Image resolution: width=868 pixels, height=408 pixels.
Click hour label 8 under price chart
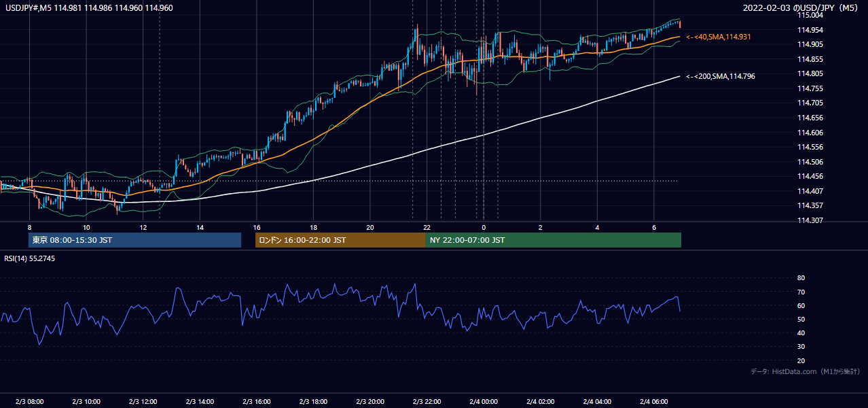tap(29, 227)
